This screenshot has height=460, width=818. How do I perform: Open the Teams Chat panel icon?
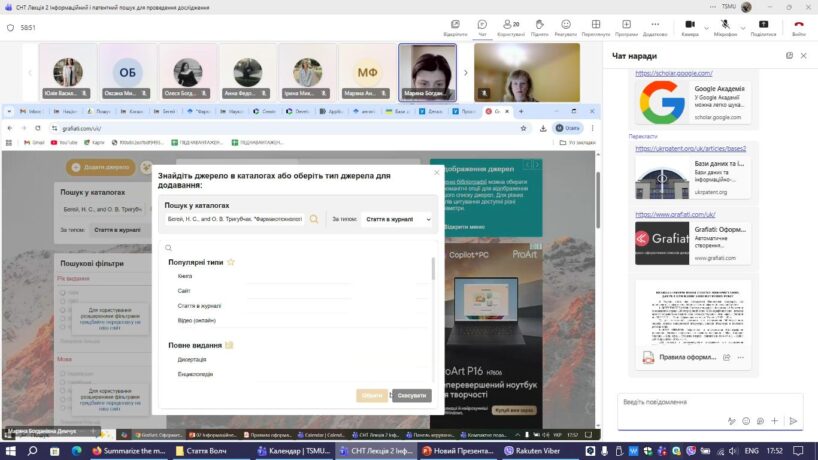tap(482, 25)
